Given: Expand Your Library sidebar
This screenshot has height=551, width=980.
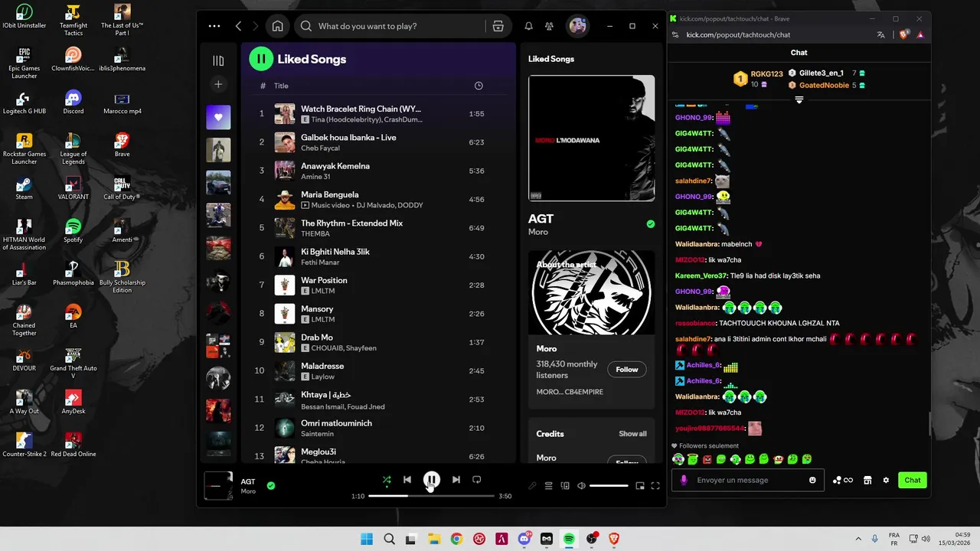Looking at the screenshot, I should point(218,60).
